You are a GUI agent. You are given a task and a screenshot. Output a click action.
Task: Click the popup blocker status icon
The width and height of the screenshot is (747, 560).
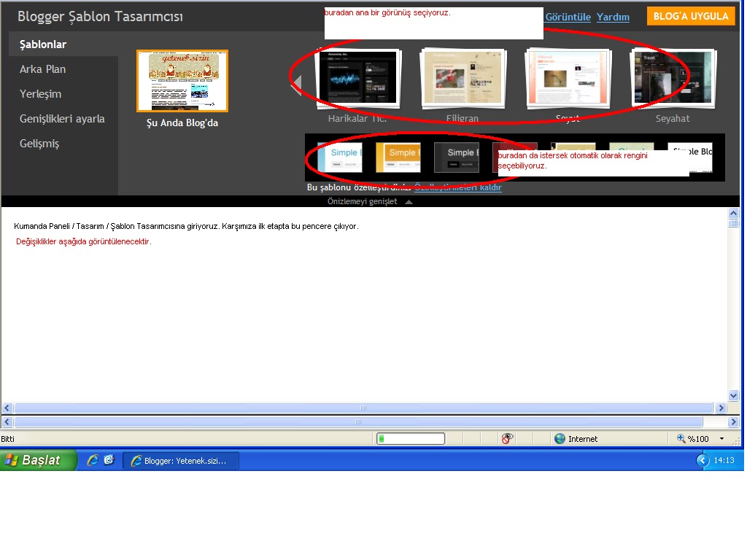pos(508,438)
